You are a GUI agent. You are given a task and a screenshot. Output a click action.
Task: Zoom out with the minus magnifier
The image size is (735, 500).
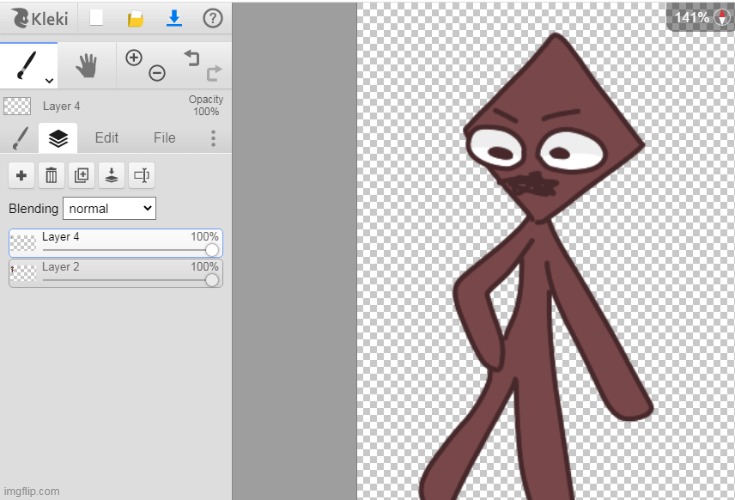pos(157,73)
